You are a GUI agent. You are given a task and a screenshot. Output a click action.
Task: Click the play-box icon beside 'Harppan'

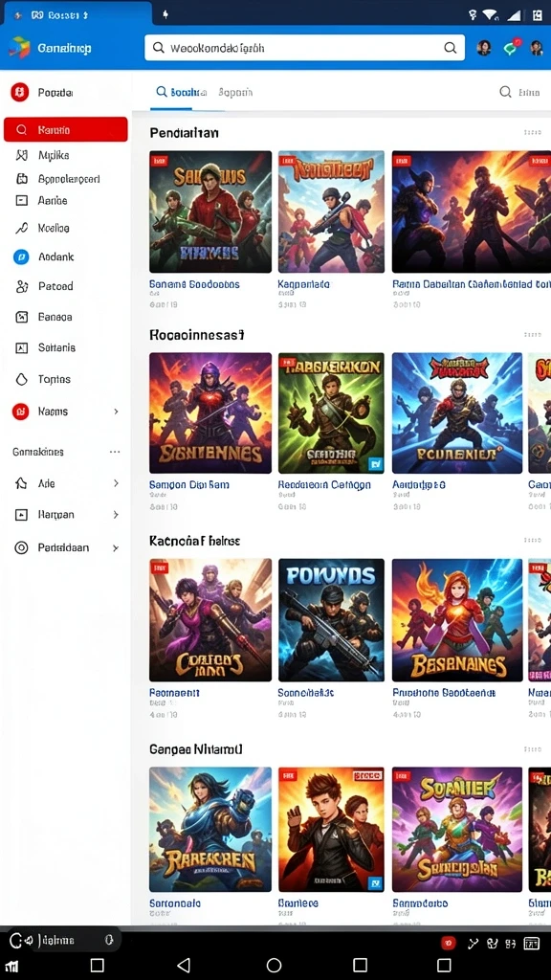point(21,515)
